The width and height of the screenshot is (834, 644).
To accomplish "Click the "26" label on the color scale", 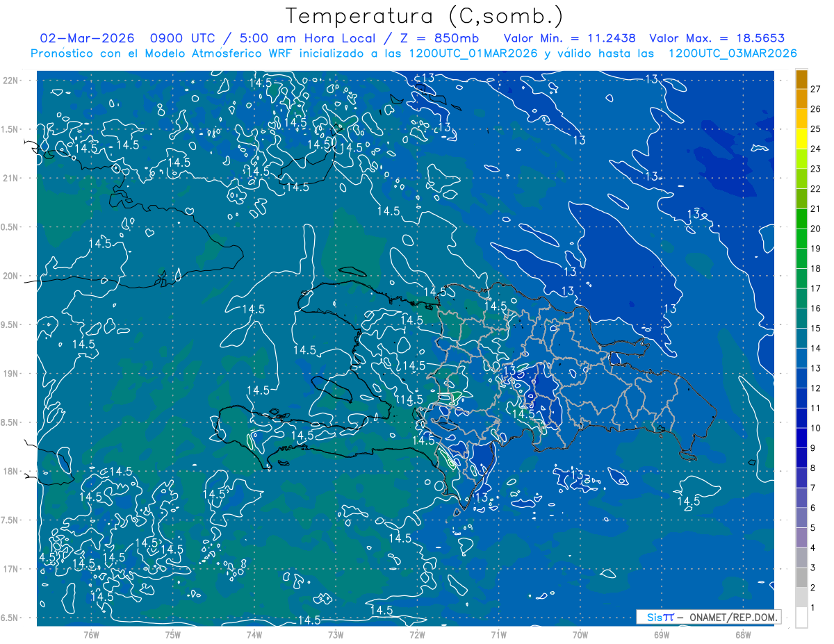I will (815, 109).
